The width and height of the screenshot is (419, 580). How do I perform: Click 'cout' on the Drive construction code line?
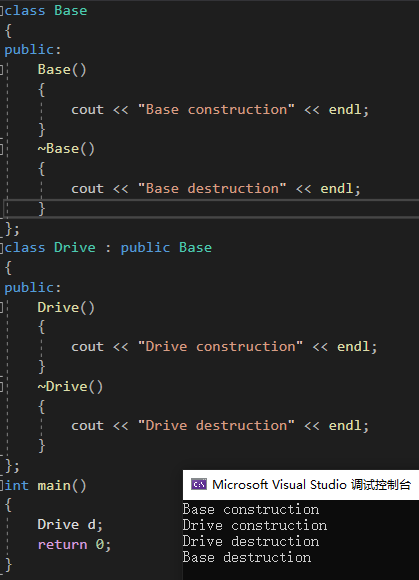point(87,347)
